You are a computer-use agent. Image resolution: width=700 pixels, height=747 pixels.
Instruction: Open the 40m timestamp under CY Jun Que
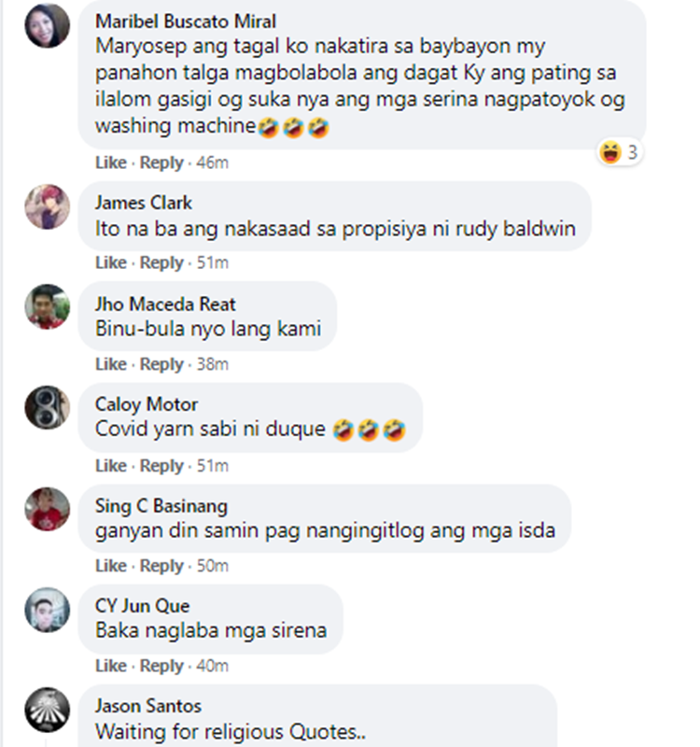click(x=213, y=666)
